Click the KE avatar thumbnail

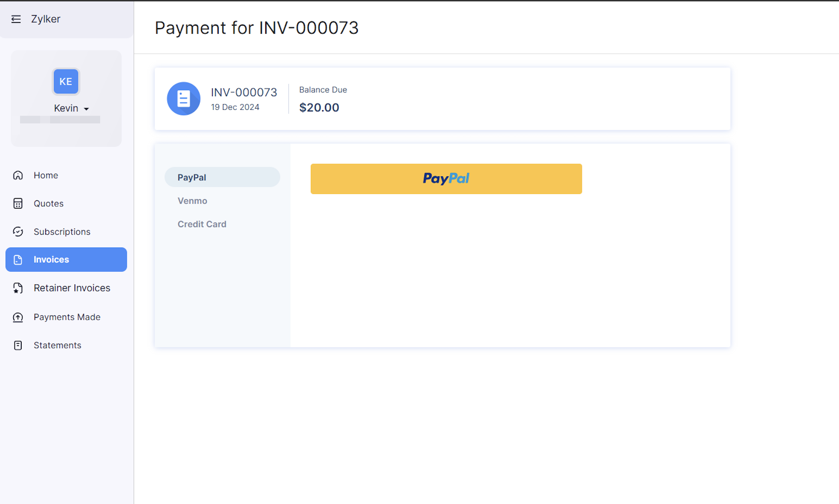(66, 81)
